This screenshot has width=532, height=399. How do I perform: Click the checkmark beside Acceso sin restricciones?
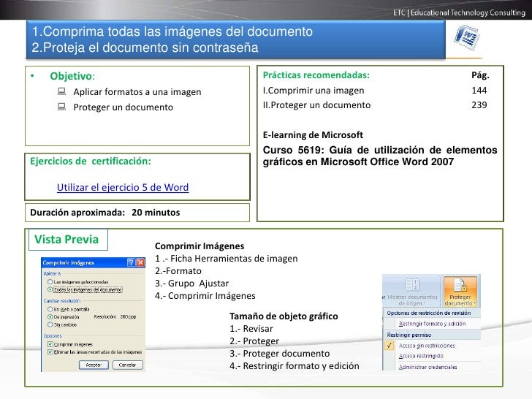(x=389, y=346)
